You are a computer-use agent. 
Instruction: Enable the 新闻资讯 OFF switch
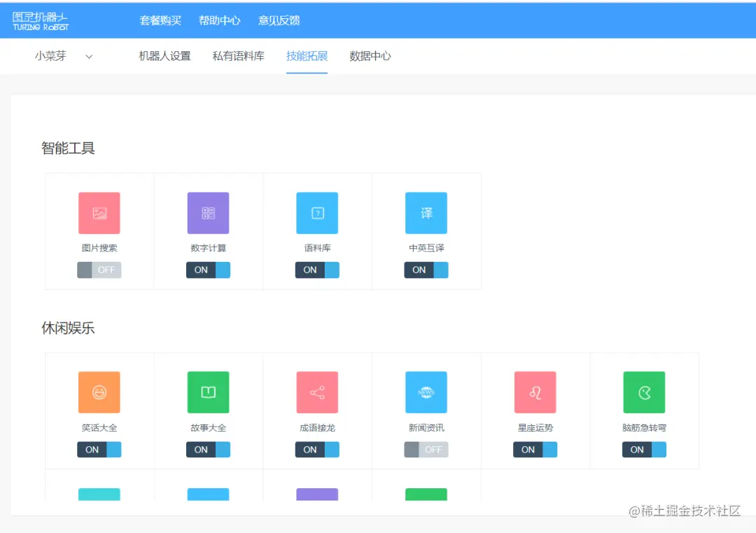click(426, 450)
